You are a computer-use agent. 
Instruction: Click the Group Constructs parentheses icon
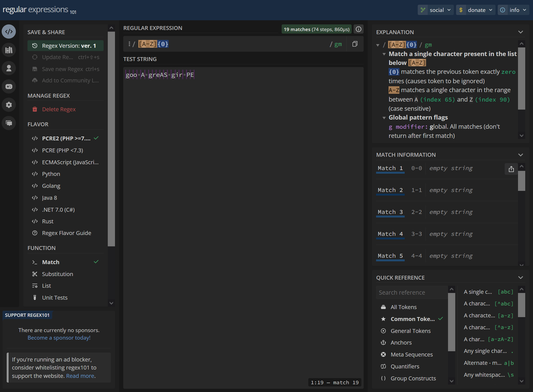[x=383, y=378]
